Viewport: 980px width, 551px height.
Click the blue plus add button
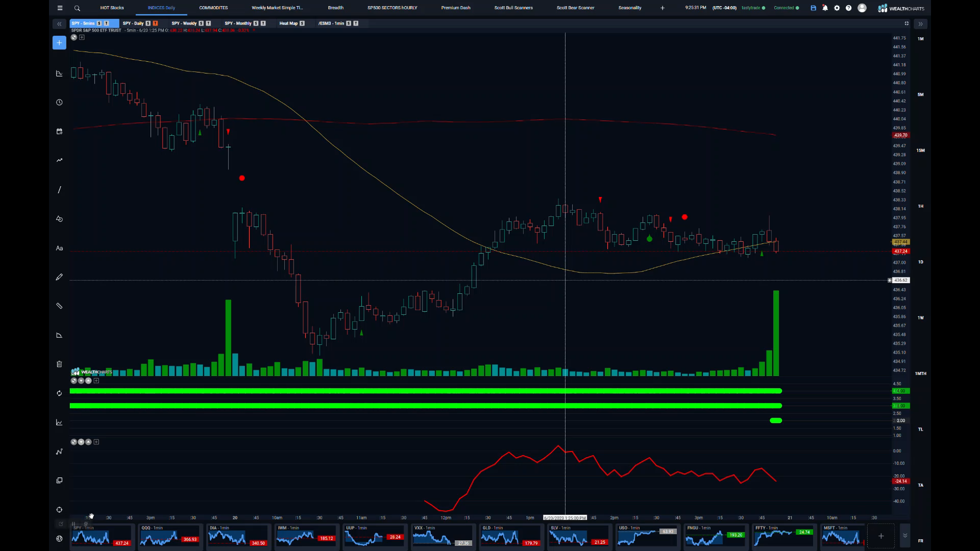[x=59, y=43]
